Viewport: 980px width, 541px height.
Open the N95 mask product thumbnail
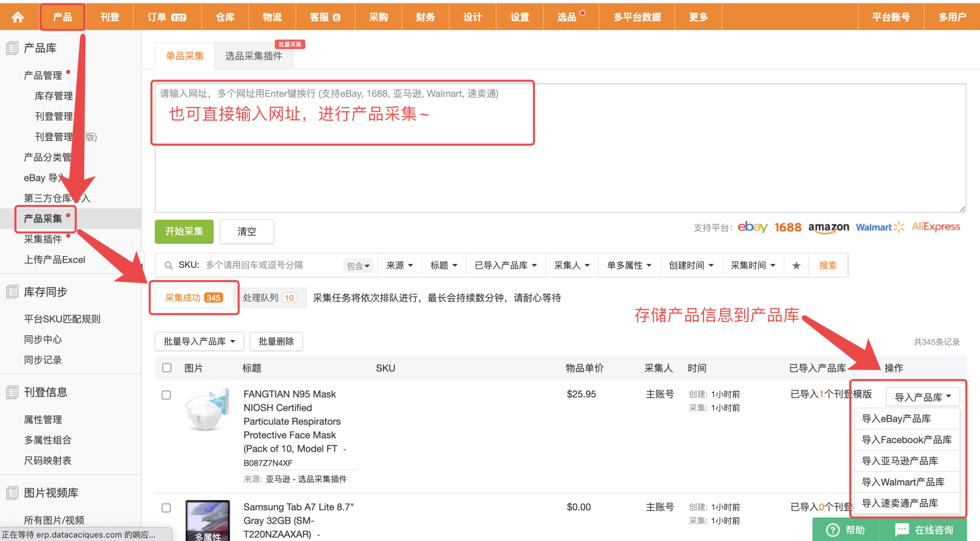point(208,410)
